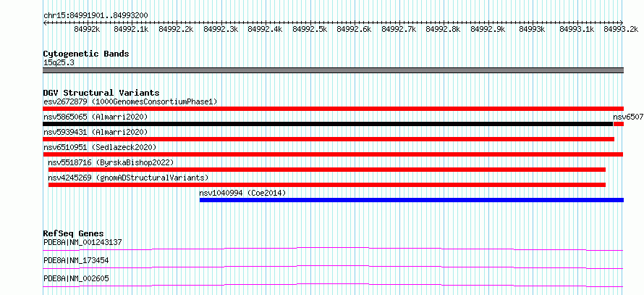Select the 15q25.3 band label
Screen dimensions: 644x295
click(x=59, y=63)
